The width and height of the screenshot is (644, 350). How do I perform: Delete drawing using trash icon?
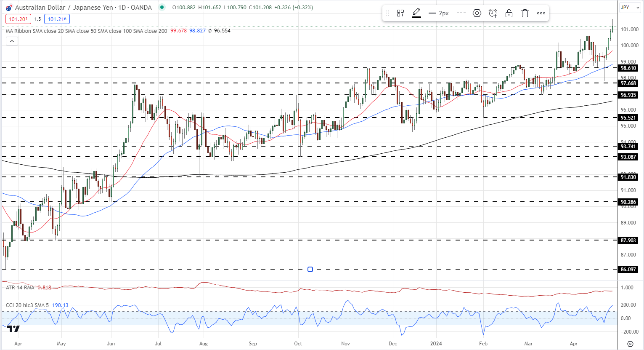click(x=525, y=13)
